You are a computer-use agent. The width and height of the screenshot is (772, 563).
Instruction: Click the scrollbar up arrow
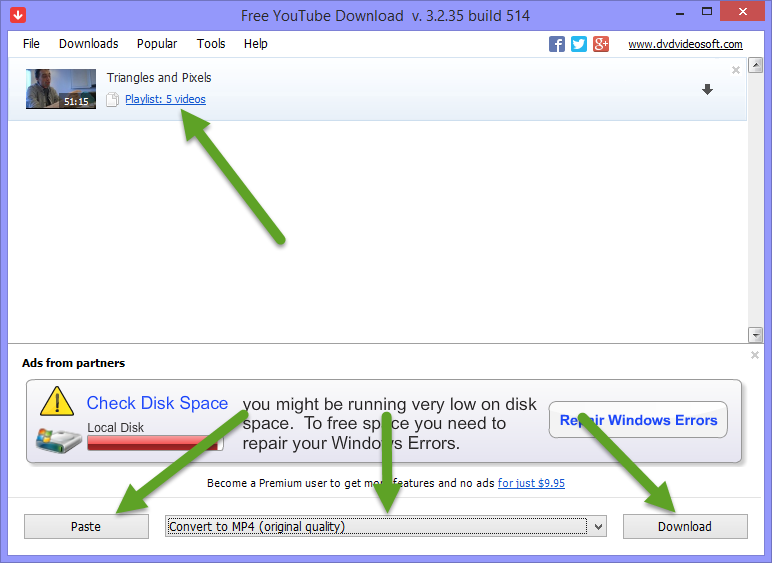[755, 65]
